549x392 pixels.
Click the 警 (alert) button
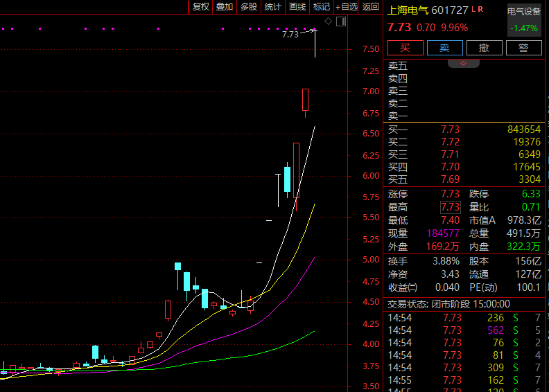click(x=523, y=48)
